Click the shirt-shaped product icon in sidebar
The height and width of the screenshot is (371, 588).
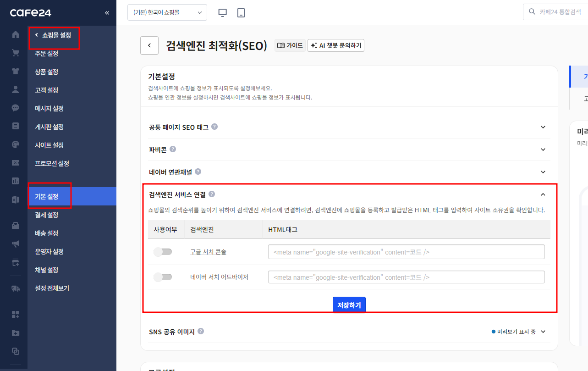coord(15,72)
